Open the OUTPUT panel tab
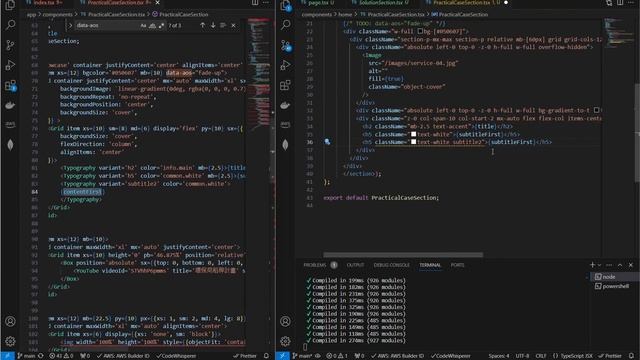The width and height of the screenshot is (640, 360). pyautogui.click(x=355, y=265)
